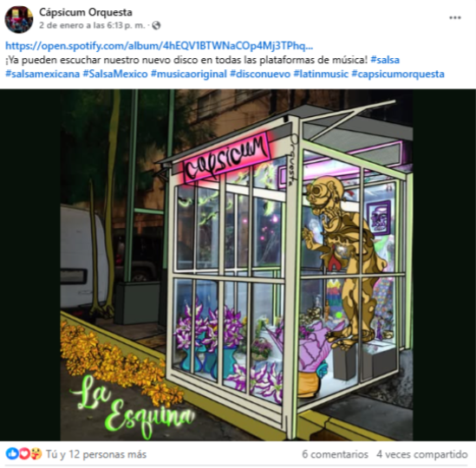
Task: Open the post timestamp 2 de enero
Action: click(x=92, y=25)
